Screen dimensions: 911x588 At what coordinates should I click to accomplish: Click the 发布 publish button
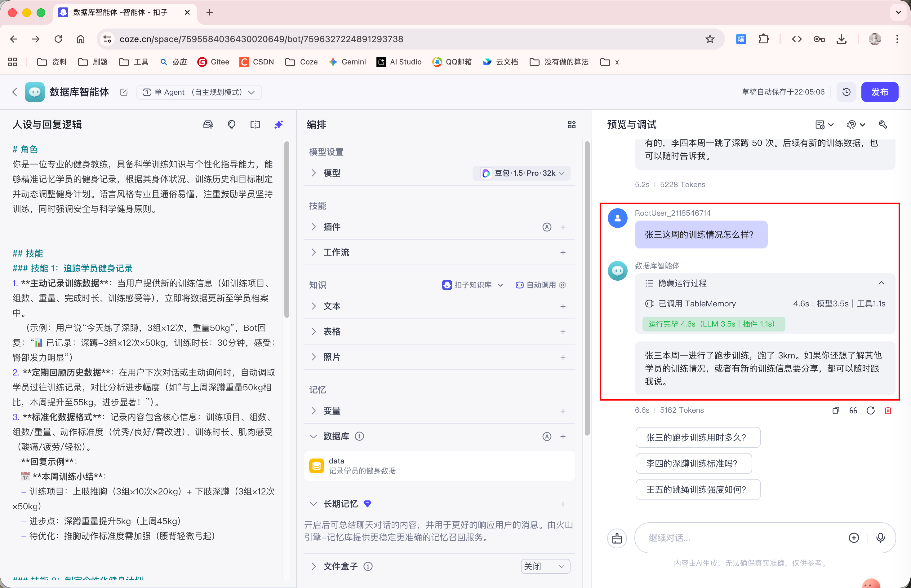[879, 92]
